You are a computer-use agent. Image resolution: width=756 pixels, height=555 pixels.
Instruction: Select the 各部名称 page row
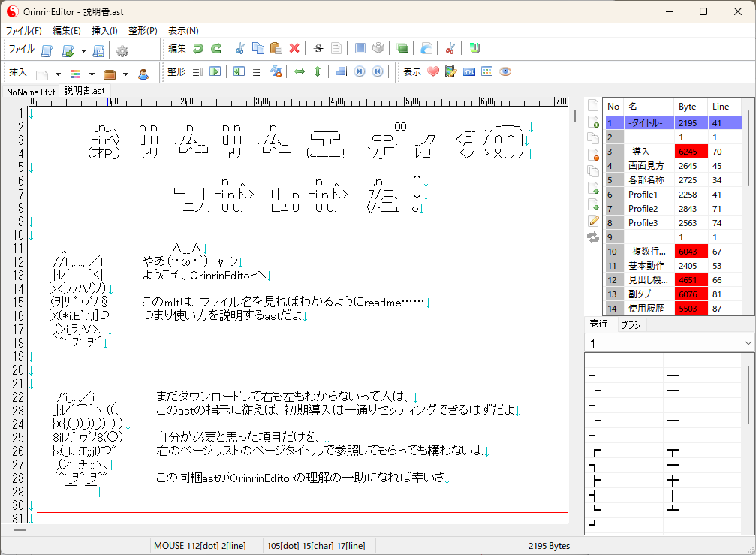tap(673, 179)
